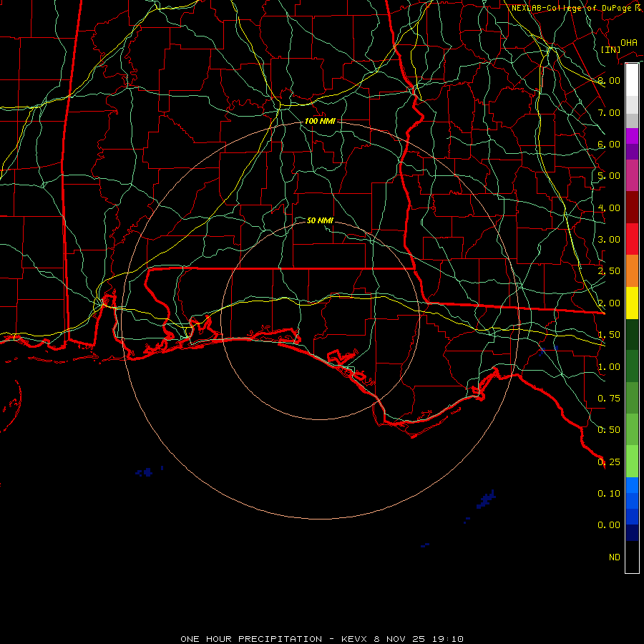Click the yellow 2.00 inch legend swatch
The width and height of the screenshot is (644, 644).
[x=632, y=302]
